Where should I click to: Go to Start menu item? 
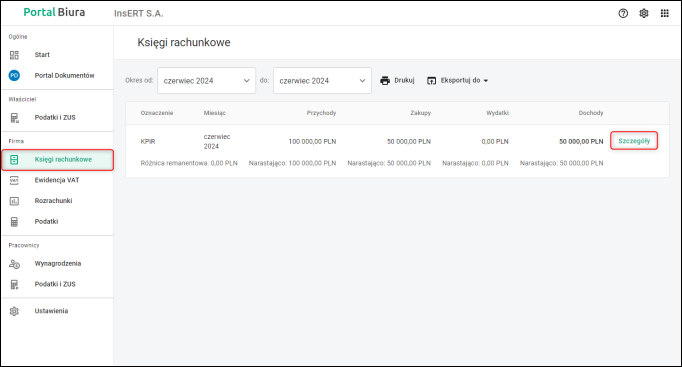42,55
